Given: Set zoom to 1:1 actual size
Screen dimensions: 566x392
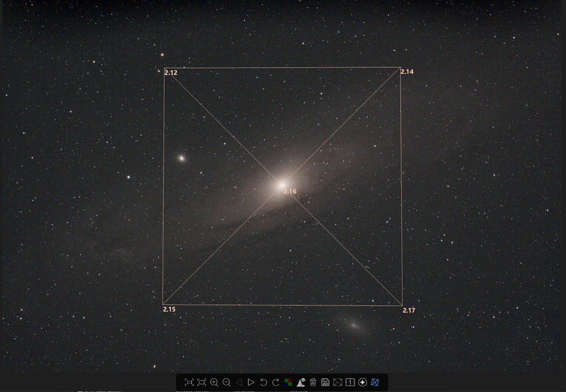Looking at the screenshot, I should coord(189,382).
